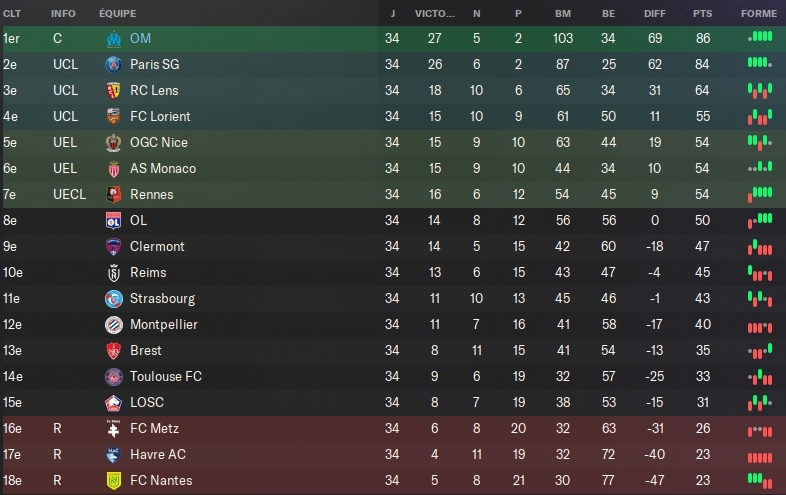Sort standings by DIFF column header
This screenshot has width=786, height=495.
click(x=655, y=14)
